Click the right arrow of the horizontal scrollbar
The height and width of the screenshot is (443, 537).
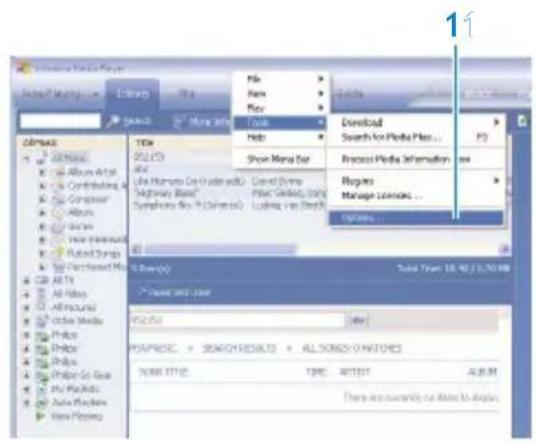[x=505, y=250]
